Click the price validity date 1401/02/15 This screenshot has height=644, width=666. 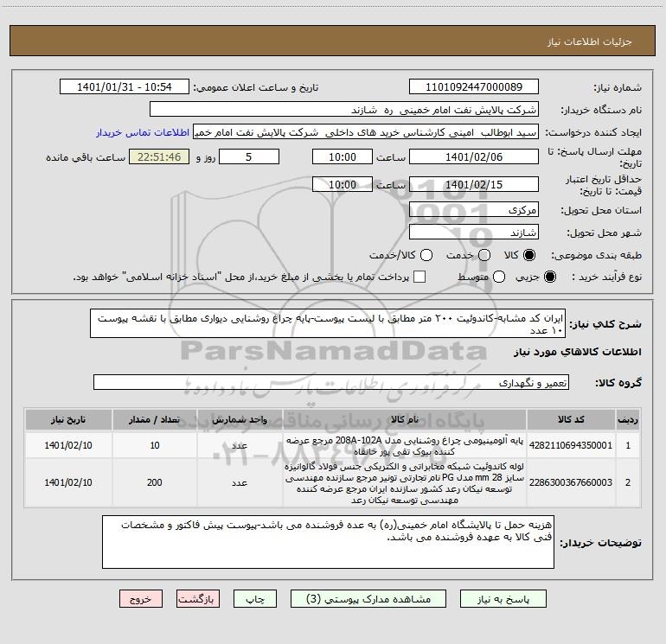pos(474,184)
